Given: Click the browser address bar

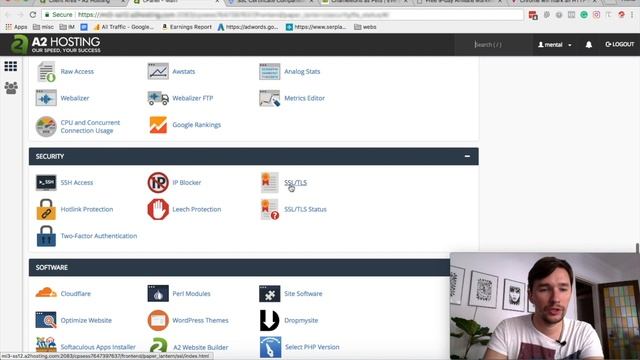Looking at the screenshot, I should click(282, 15).
